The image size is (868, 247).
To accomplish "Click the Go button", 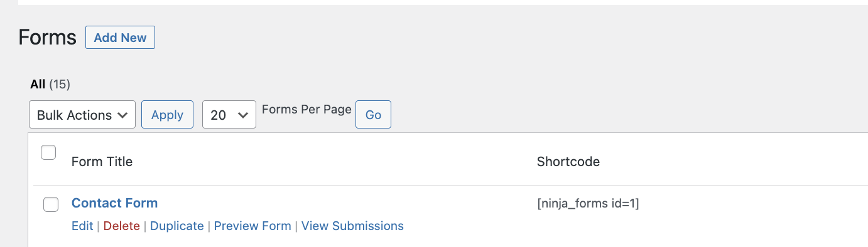I will [373, 115].
